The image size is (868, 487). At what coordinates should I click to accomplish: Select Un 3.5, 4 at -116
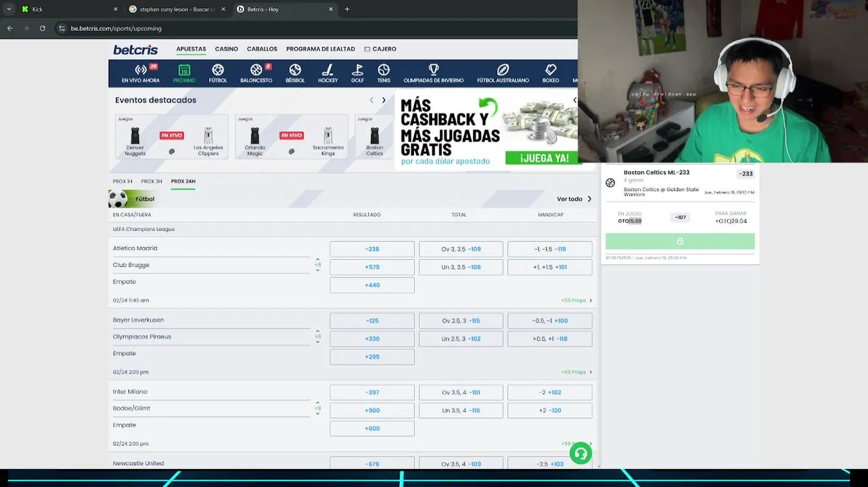pos(461,411)
